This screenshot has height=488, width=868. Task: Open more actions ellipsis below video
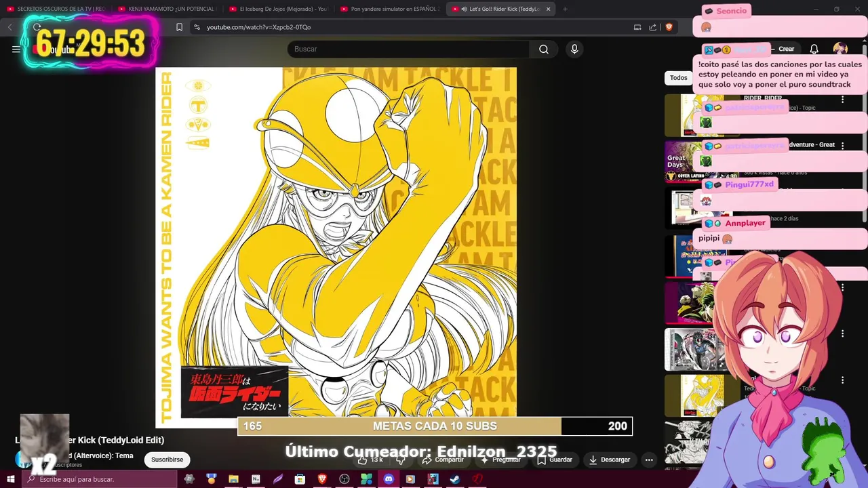[649, 460]
